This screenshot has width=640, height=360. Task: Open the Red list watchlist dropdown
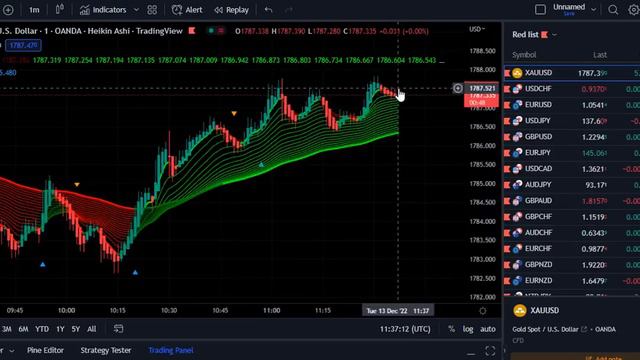[534, 35]
